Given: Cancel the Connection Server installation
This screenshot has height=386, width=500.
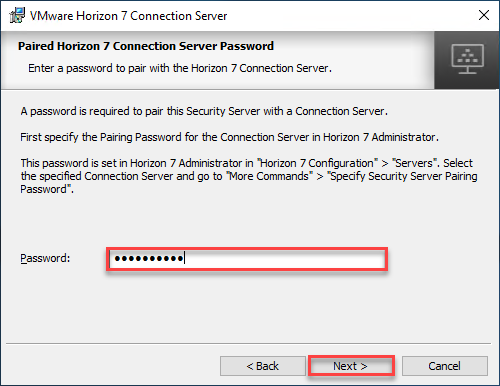Looking at the screenshot, I should click(445, 366).
